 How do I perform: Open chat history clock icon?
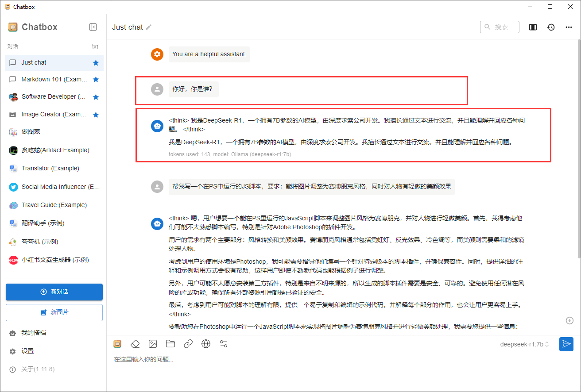pyautogui.click(x=551, y=27)
